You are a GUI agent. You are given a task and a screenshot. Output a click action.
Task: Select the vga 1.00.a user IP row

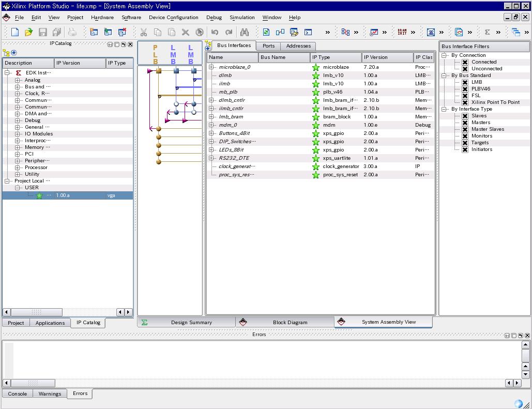(x=68, y=195)
